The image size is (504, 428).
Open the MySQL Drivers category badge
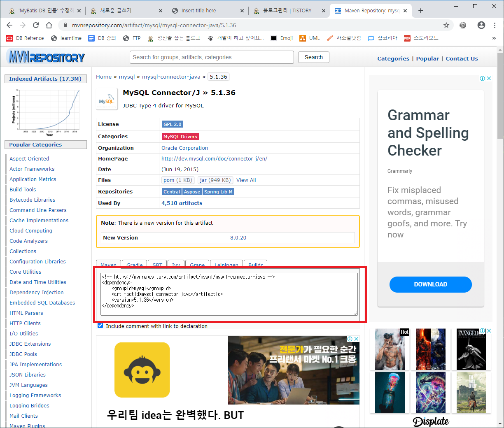pyautogui.click(x=180, y=137)
